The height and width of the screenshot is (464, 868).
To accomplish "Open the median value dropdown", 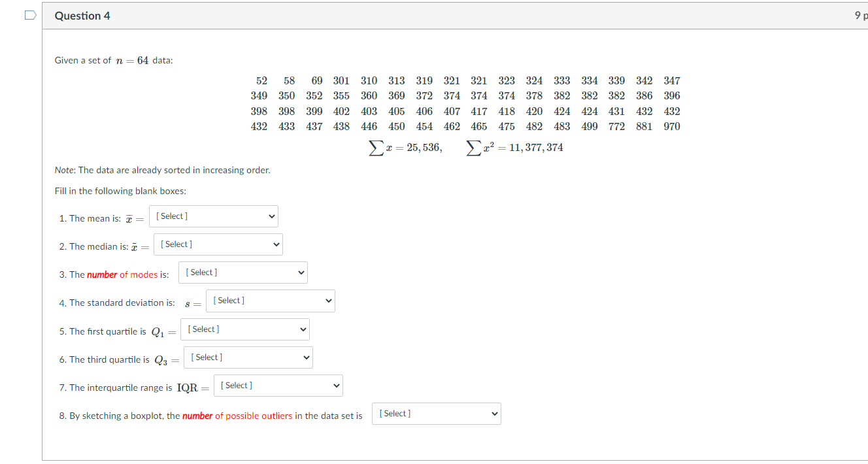I will tap(218, 244).
